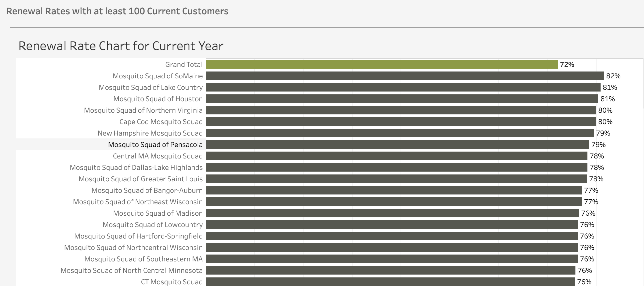Select the Mosquito Squad of Southeastern MA bar
Screen dimensions: 644x286
[391, 259]
